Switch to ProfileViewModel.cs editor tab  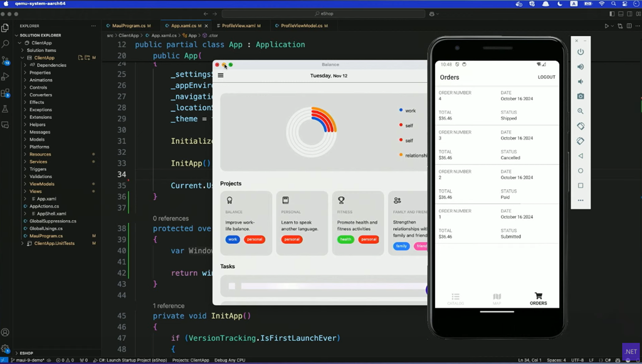tap(303, 26)
